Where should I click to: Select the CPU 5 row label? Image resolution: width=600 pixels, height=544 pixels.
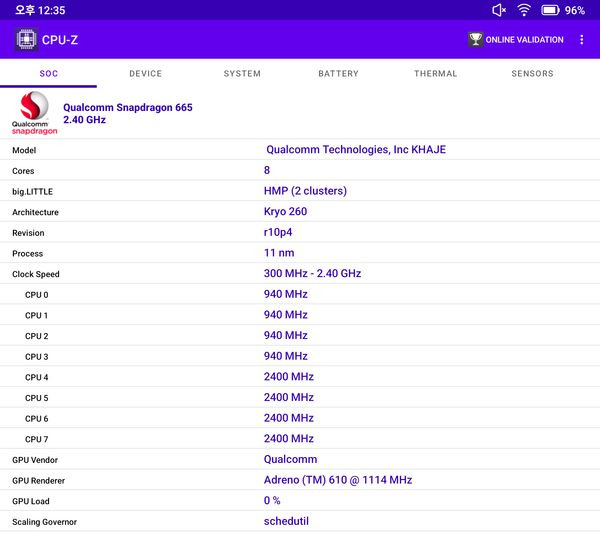37,398
